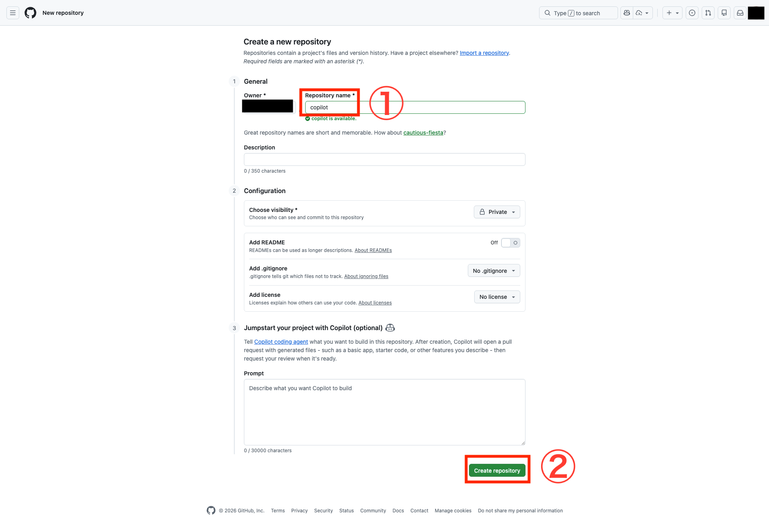
Task: Expand the plus create-new dropdown
Action: (672, 13)
